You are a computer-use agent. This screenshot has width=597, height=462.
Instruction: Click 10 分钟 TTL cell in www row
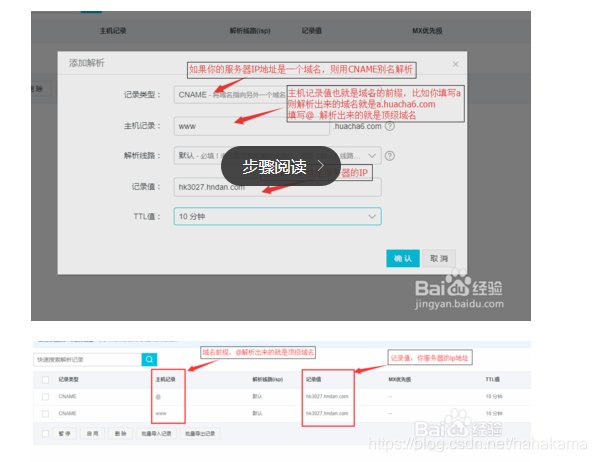(x=494, y=413)
